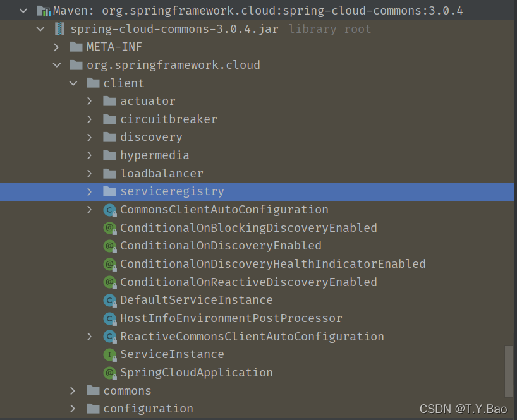517x420 pixels.
Task: Click the interface icon of ServiceInstance
Action: pyautogui.click(x=110, y=354)
